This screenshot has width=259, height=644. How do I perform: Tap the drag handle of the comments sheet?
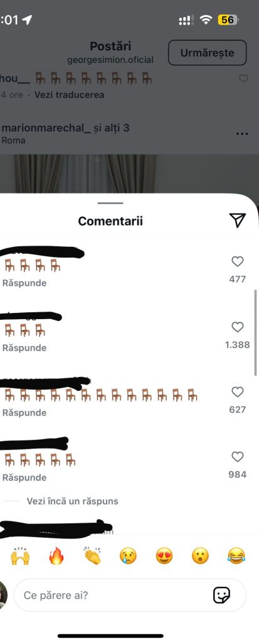pyautogui.click(x=110, y=203)
